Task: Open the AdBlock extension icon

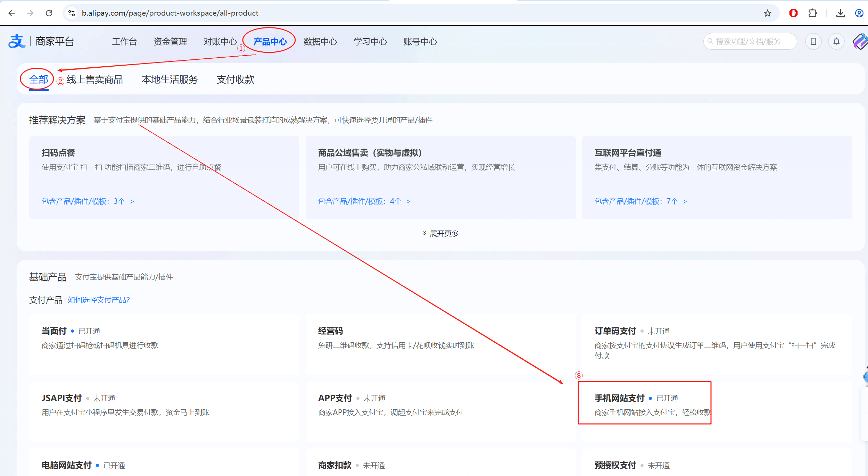Action: click(x=794, y=13)
